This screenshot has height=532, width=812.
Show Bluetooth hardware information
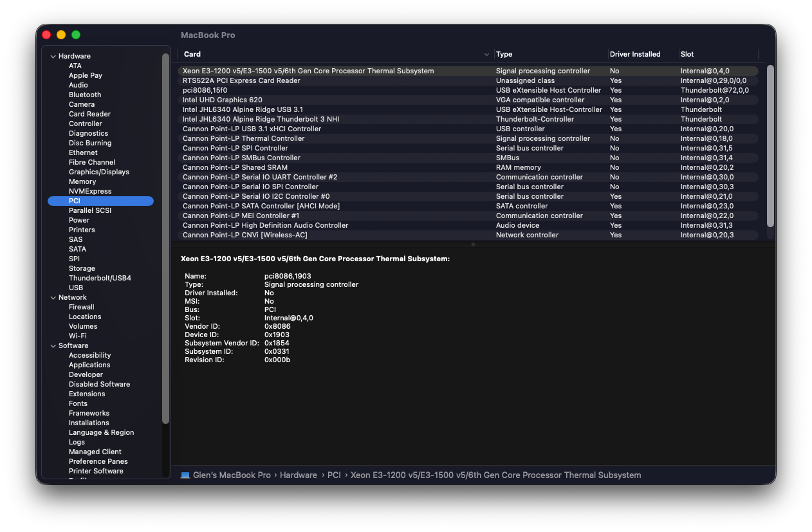click(85, 95)
